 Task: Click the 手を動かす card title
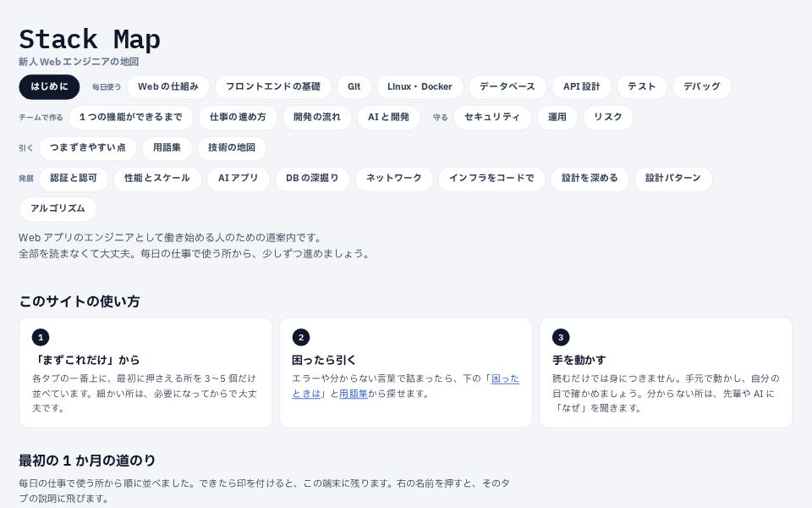click(x=579, y=360)
